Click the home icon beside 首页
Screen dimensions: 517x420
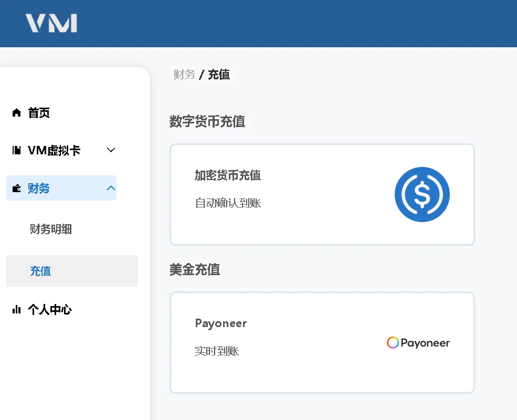(16, 113)
